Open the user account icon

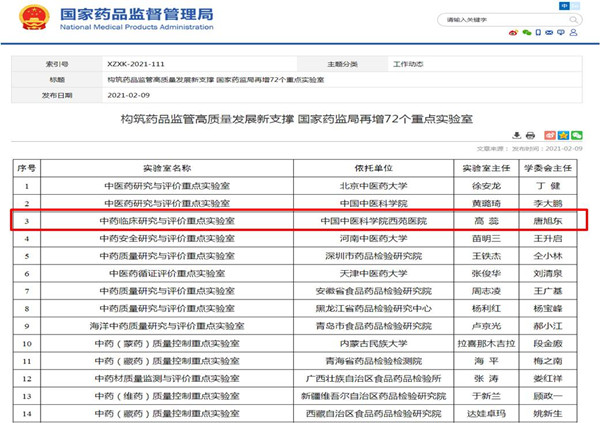click(x=572, y=33)
